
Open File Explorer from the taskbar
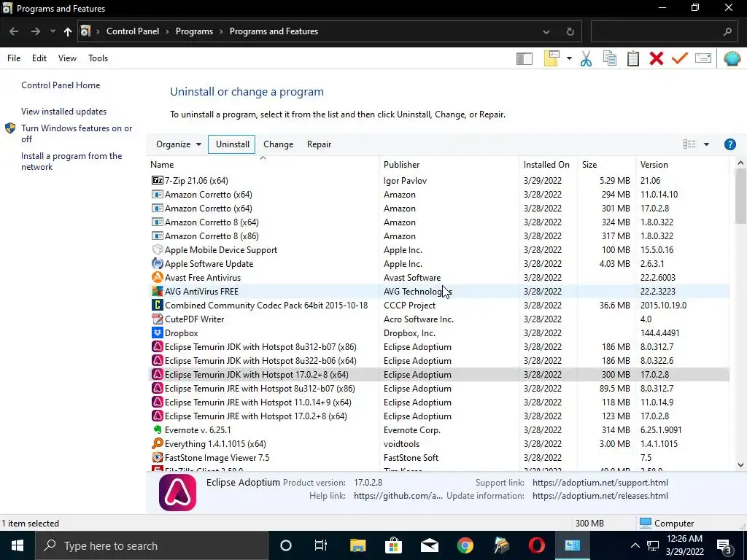coord(357,545)
